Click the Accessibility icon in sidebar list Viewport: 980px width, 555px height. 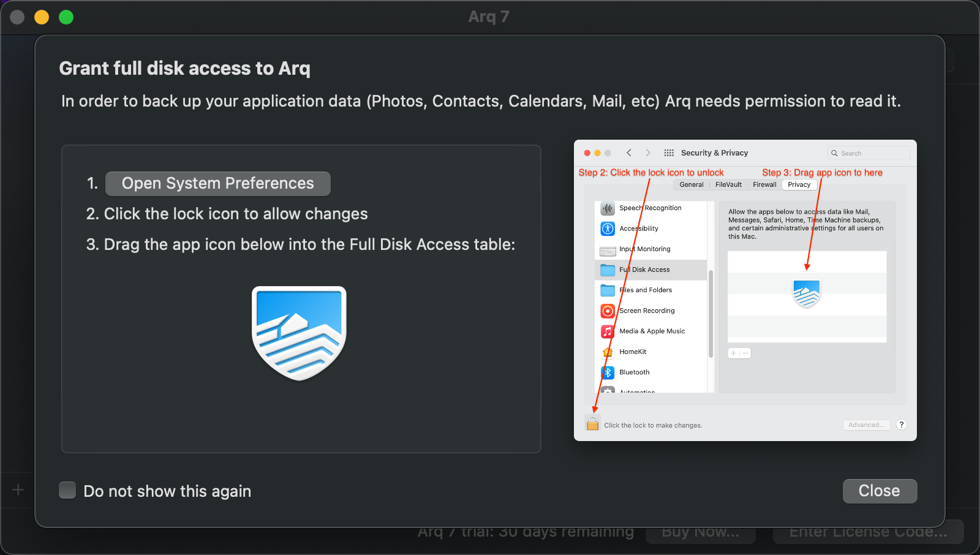(x=608, y=228)
